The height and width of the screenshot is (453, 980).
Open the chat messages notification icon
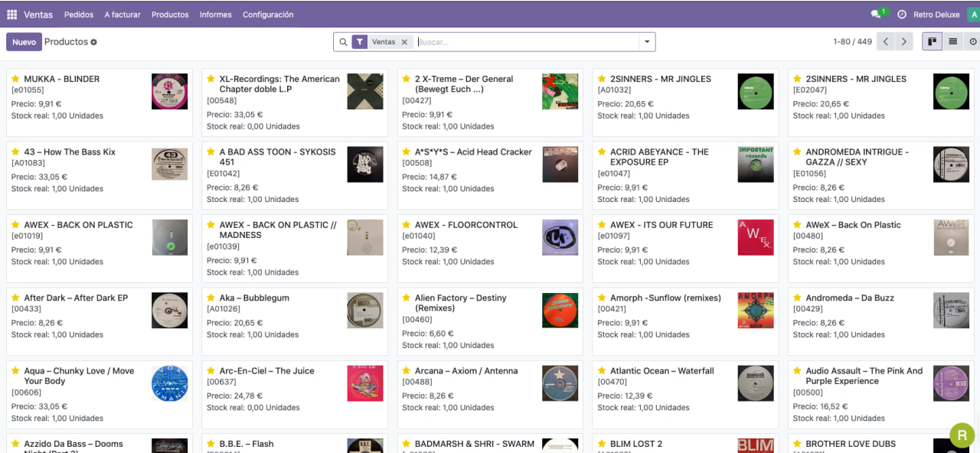click(876, 15)
